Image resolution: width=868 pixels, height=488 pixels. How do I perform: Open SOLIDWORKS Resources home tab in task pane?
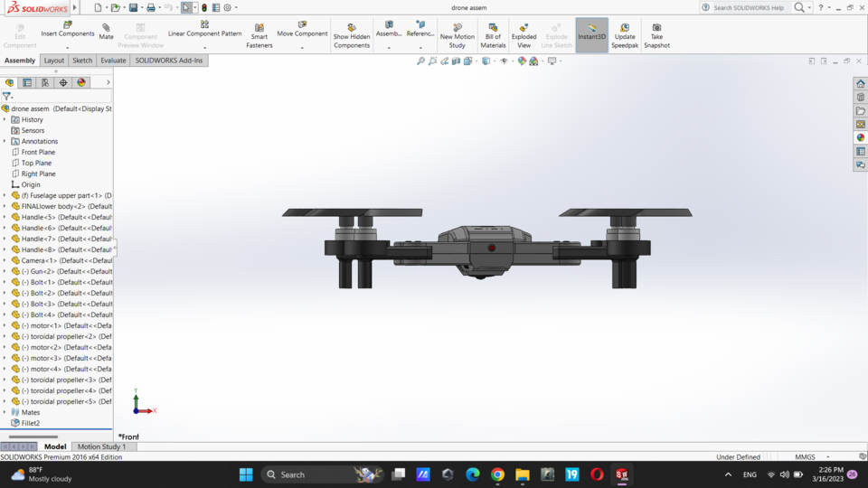[x=860, y=83]
